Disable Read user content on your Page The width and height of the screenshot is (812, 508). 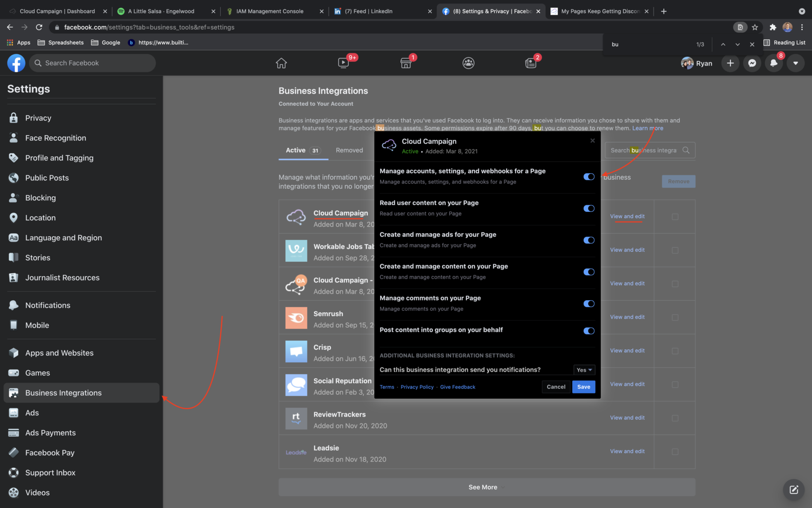click(x=589, y=208)
